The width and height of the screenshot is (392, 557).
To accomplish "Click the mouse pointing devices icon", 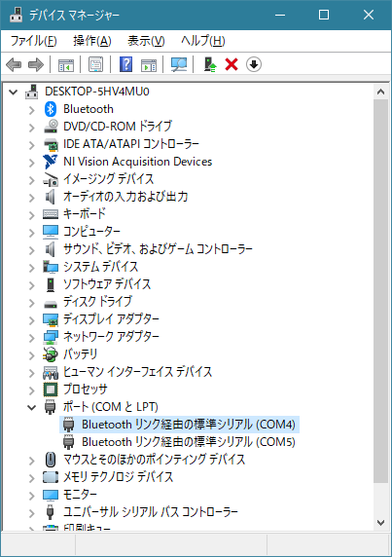I will pyautogui.click(x=51, y=460).
